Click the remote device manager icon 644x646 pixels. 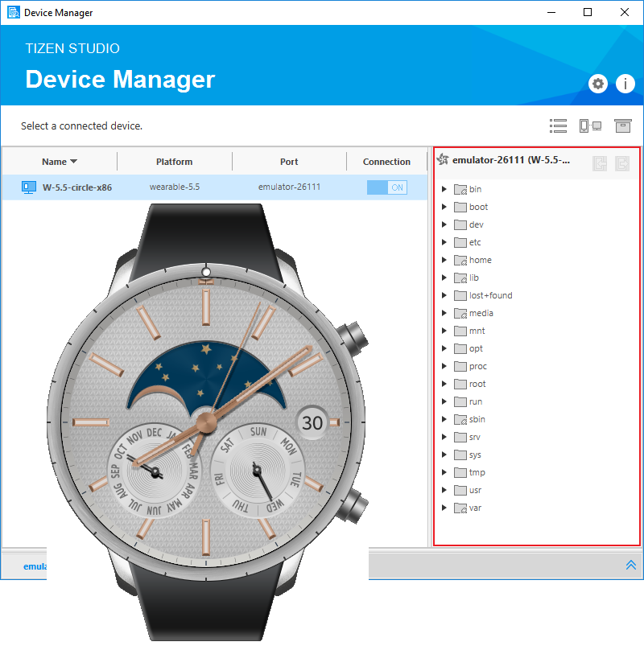(590, 125)
